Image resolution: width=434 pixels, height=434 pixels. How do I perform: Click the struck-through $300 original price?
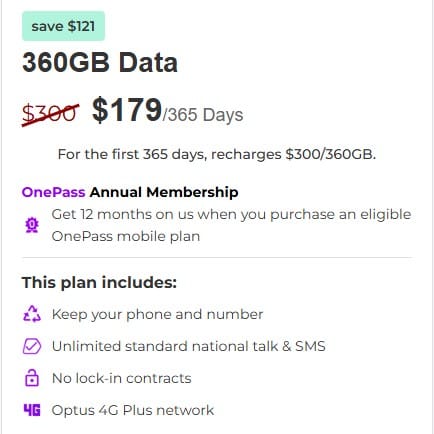(51, 113)
